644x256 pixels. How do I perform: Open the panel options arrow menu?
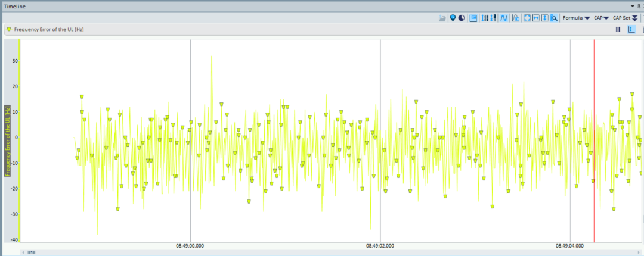click(634, 5)
